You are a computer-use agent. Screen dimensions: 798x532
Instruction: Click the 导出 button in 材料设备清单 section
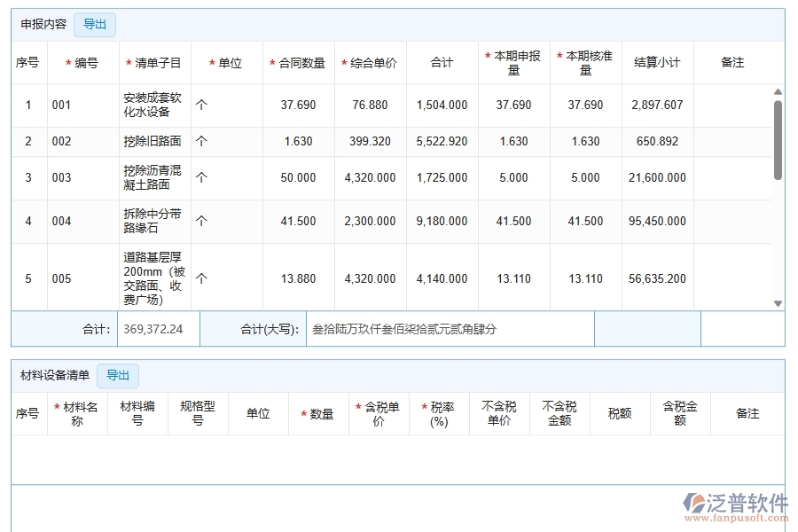(118, 375)
